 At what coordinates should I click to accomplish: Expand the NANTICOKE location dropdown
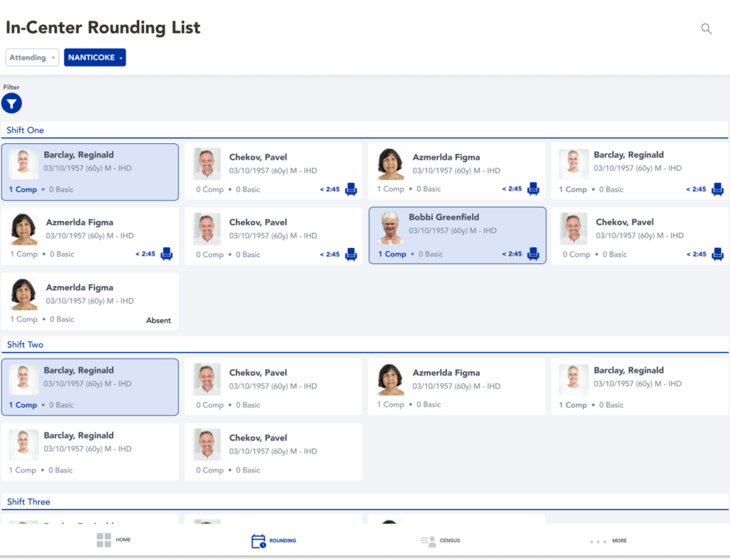click(95, 58)
